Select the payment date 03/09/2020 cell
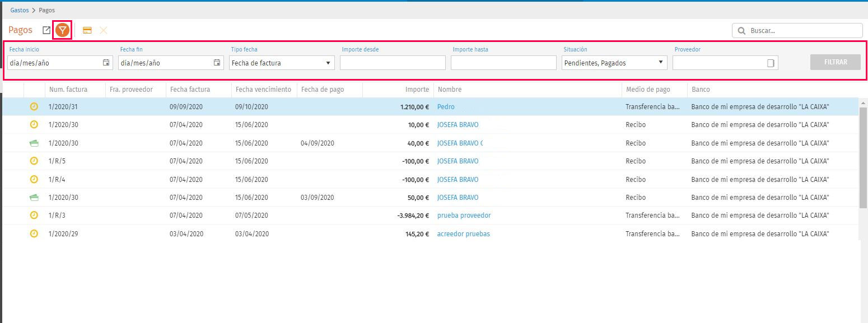Screen dimensions: 868x323 [318, 198]
